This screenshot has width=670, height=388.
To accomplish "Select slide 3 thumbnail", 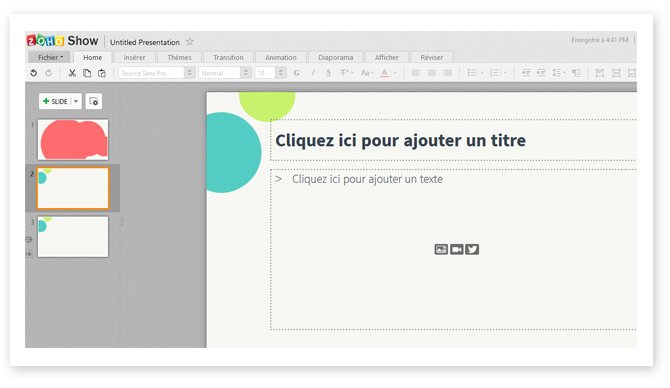I will pos(73,237).
